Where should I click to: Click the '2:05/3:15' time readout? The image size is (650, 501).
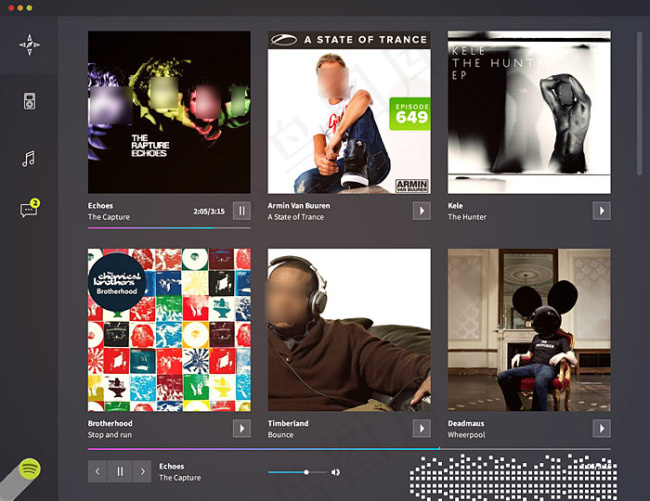click(209, 211)
